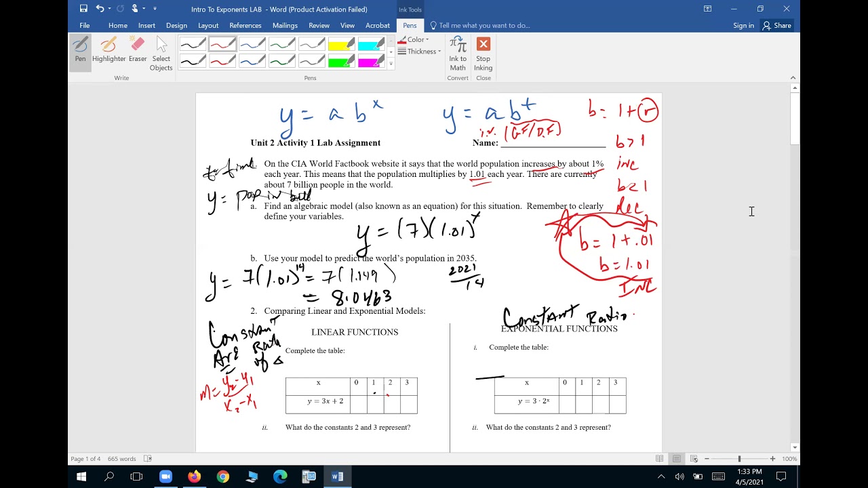This screenshot has height=488, width=868.
Task: Expand the Pens gallery with More arrow
Action: pyautogui.click(x=391, y=64)
